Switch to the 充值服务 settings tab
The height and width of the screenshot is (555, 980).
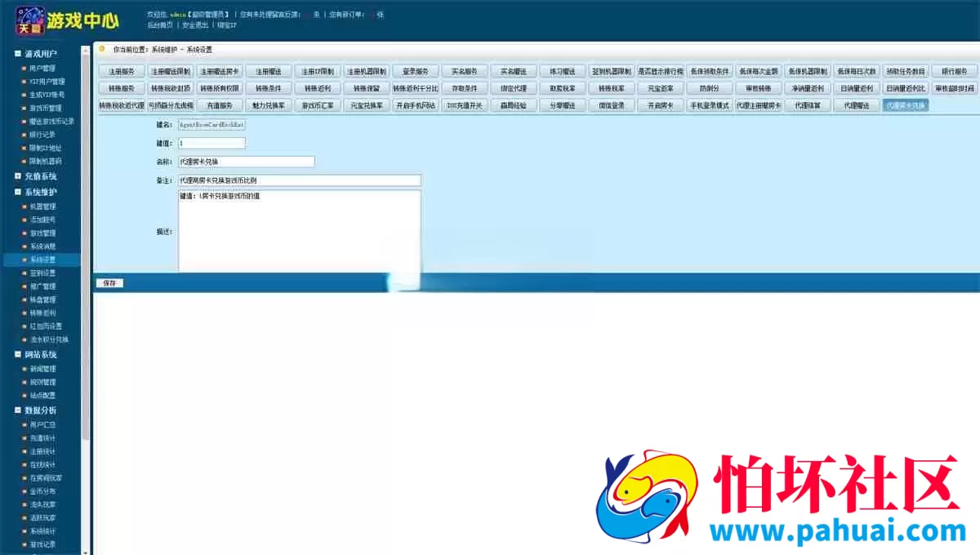[x=220, y=105]
